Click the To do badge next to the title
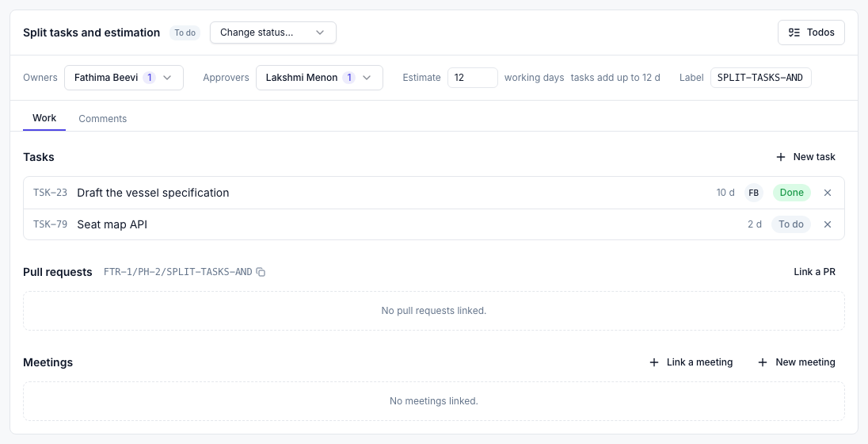Viewport: 868px width, 444px height. 185,33
